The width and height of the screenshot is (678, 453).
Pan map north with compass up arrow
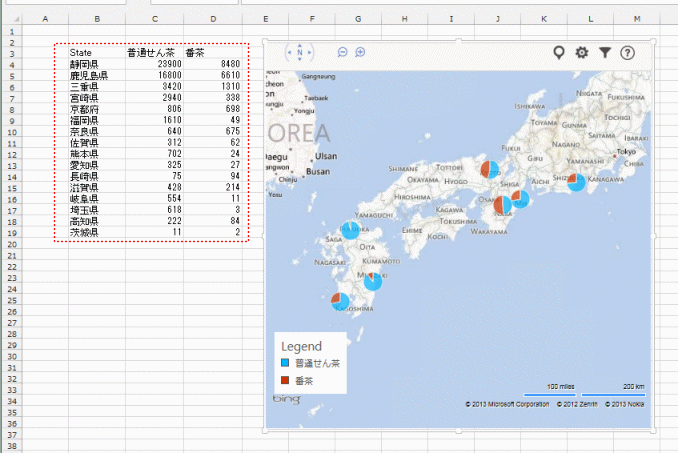point(298,44)
